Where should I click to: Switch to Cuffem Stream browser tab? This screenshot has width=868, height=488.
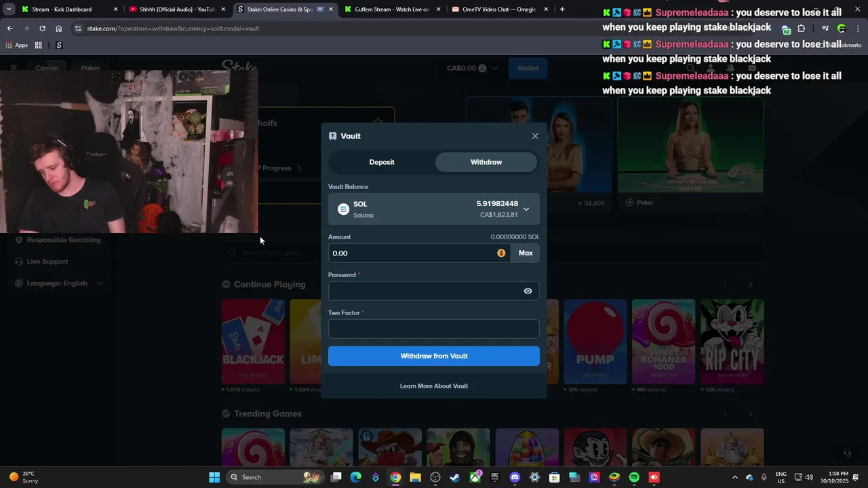click(x=391, y=9)
